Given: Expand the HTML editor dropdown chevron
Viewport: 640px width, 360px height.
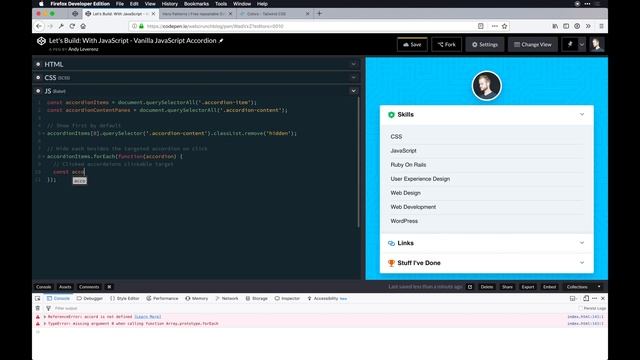Looking at the screenshot, I should pos(353,64).
